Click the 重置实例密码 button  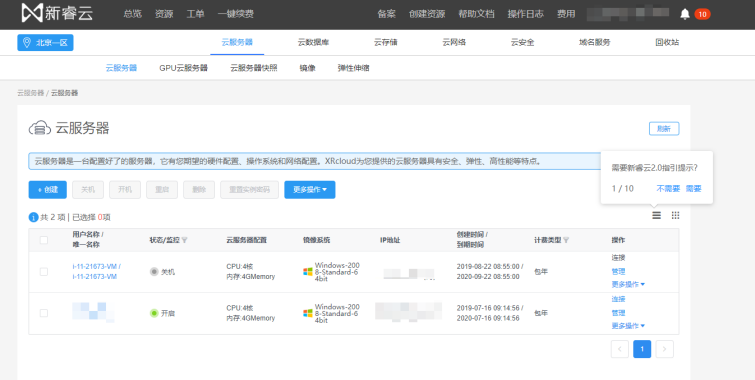[x=249, y=190]
